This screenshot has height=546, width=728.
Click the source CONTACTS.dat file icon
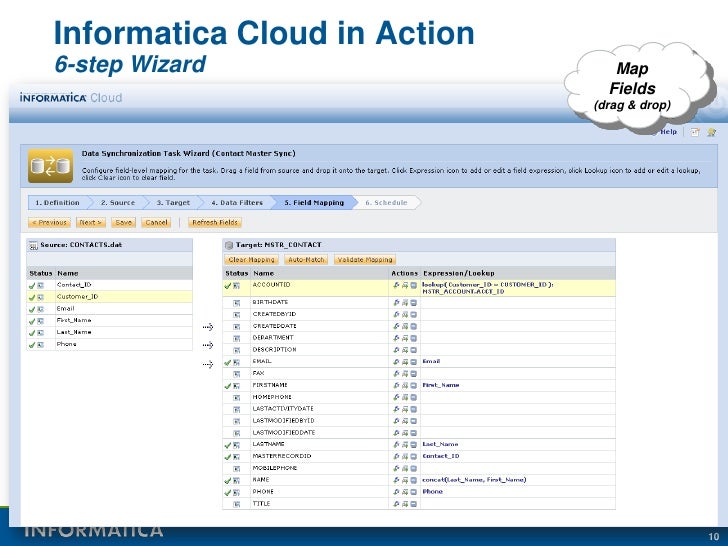(x=33, y=245)
